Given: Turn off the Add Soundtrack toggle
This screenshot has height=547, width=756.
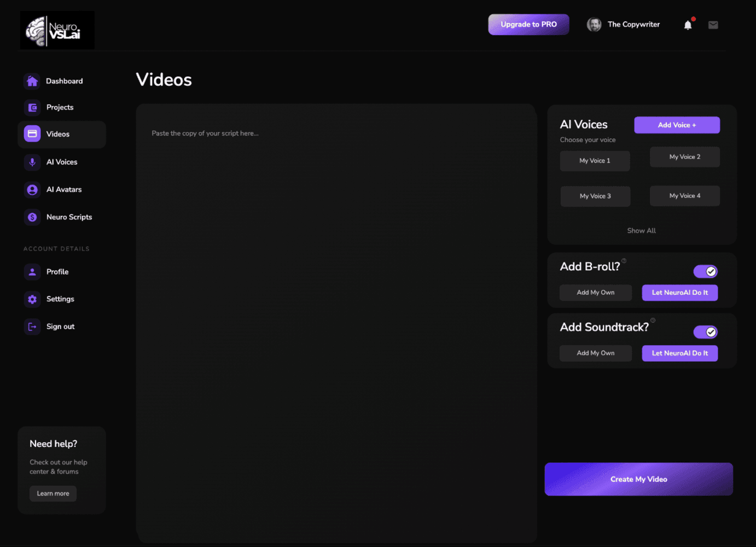Looking at the screenshot, I should 705,332.
